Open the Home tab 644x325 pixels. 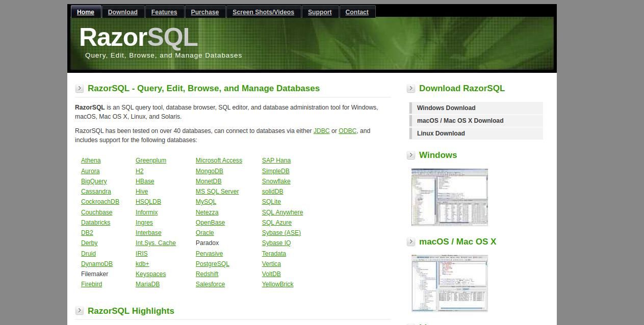[x=86, y=12]
